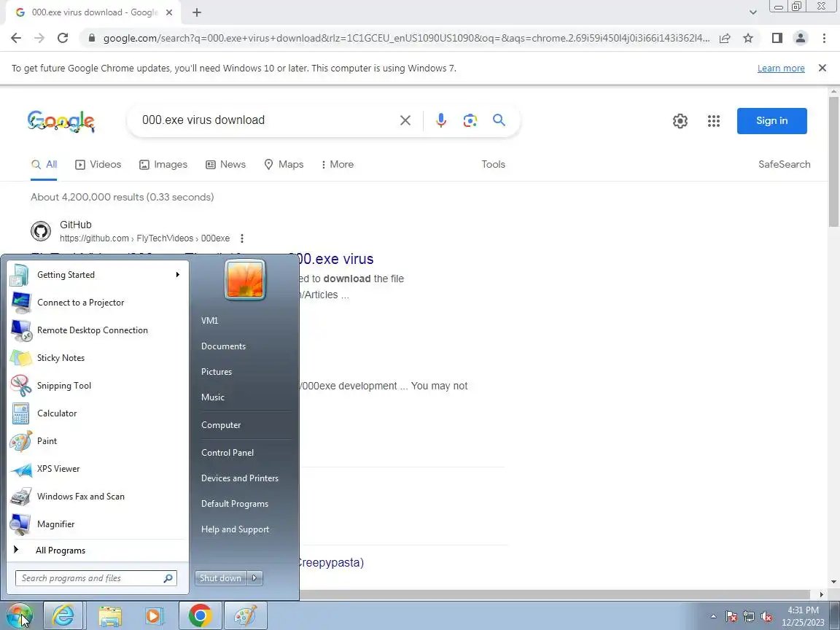Open Connect to a Projector

tap(98, 303)
